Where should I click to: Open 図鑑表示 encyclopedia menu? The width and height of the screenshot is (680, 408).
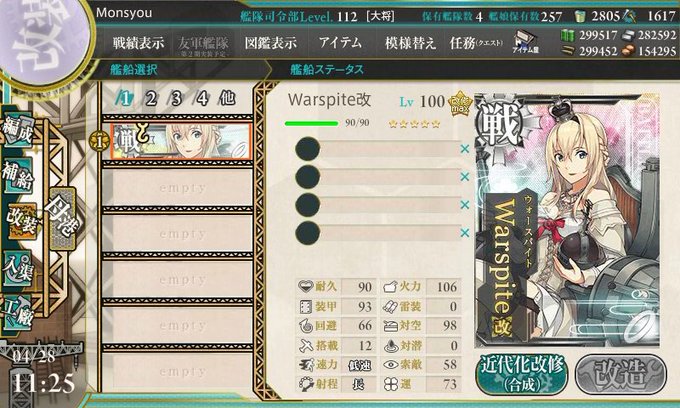tap(271, 43)
